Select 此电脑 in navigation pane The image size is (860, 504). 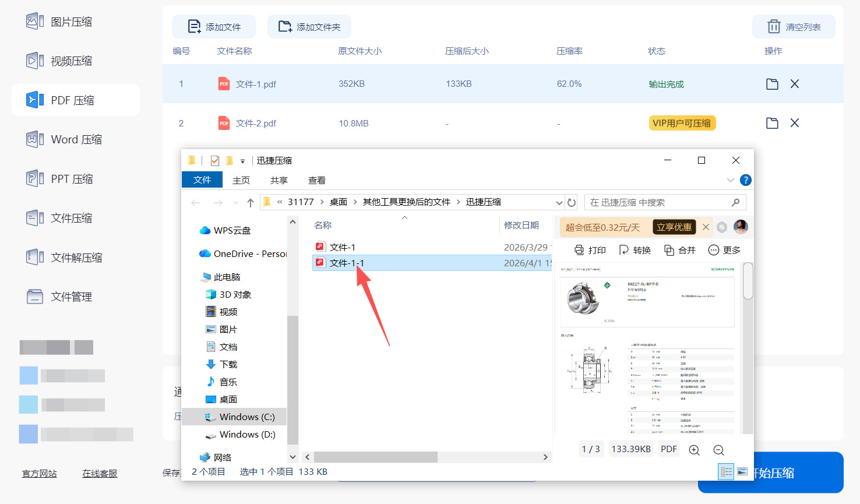coord(221,277)
